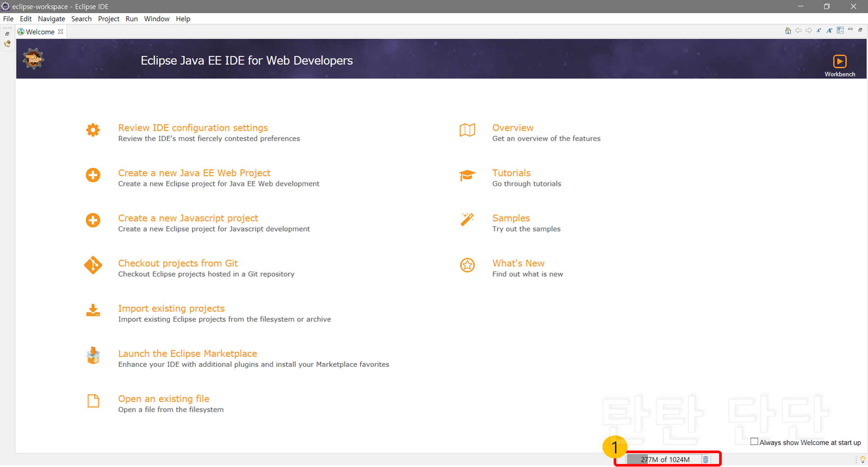
Task: Open the Navigate menu
Action: click(x=51, y=19)
